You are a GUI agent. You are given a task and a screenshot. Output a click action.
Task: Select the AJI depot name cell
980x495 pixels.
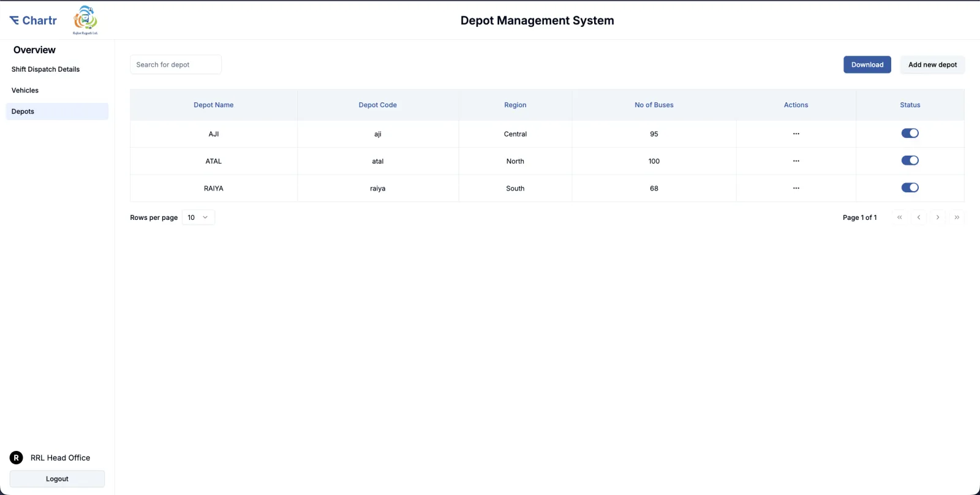214,134
